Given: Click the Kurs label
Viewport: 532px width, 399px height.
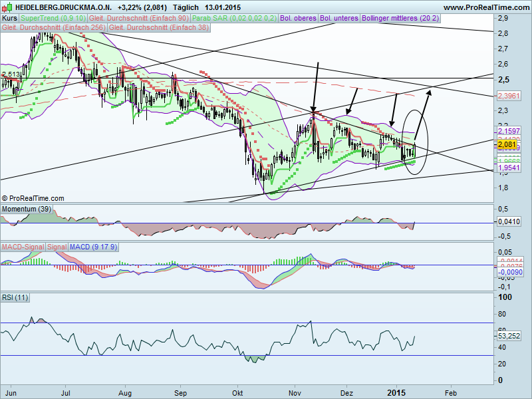Looking at the screenshot, I should (x=9, y=19).
